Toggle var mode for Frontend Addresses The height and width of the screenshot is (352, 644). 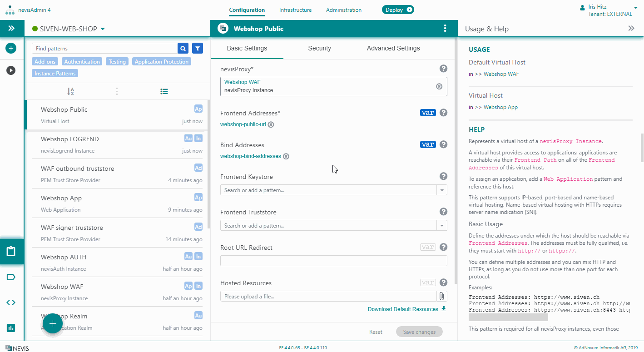pyautogui.click(x=427, y=113)
